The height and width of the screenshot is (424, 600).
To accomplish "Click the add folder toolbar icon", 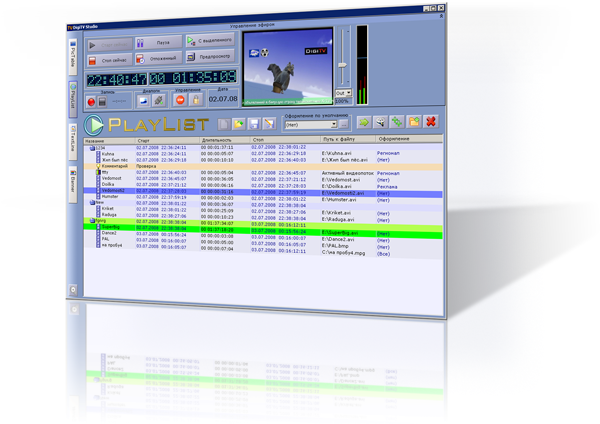I will [414, 122].
